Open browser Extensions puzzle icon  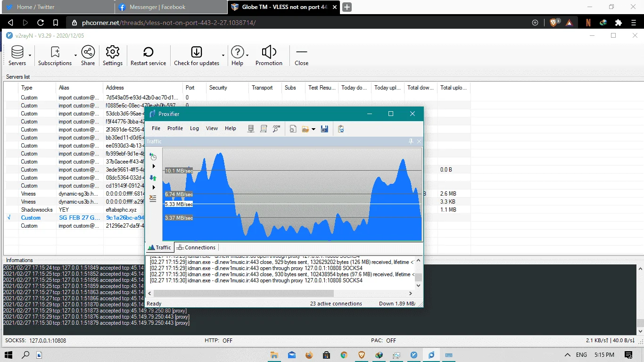point(619,22)
